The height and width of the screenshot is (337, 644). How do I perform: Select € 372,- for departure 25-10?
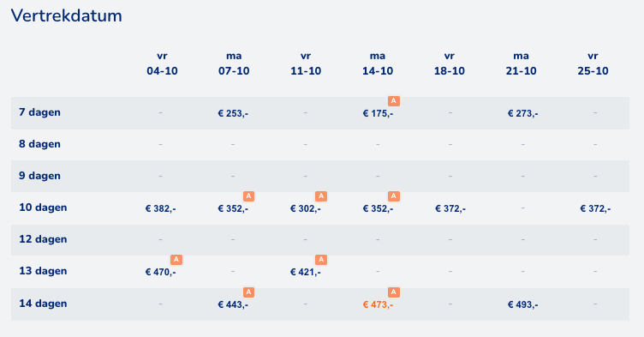click(x=595, y=208)
